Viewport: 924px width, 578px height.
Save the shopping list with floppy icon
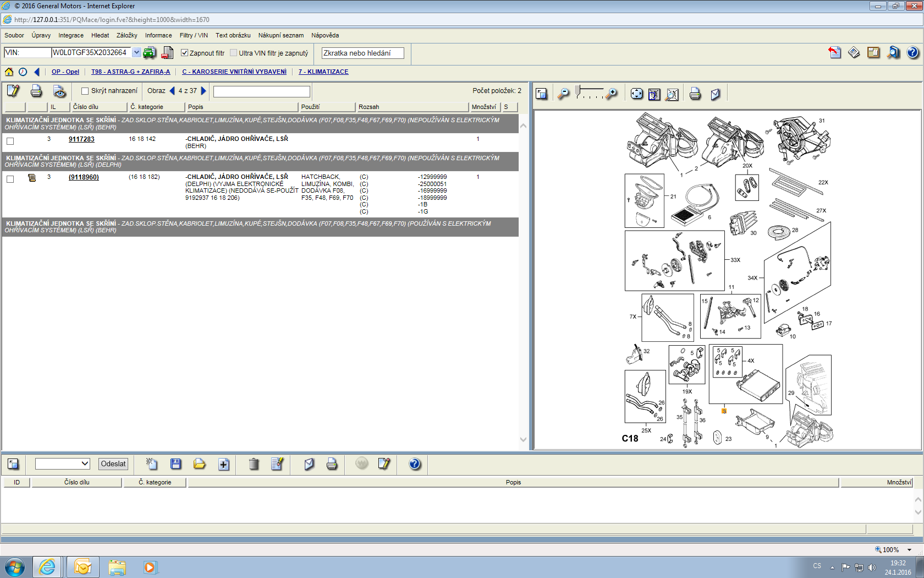(176, 464)
